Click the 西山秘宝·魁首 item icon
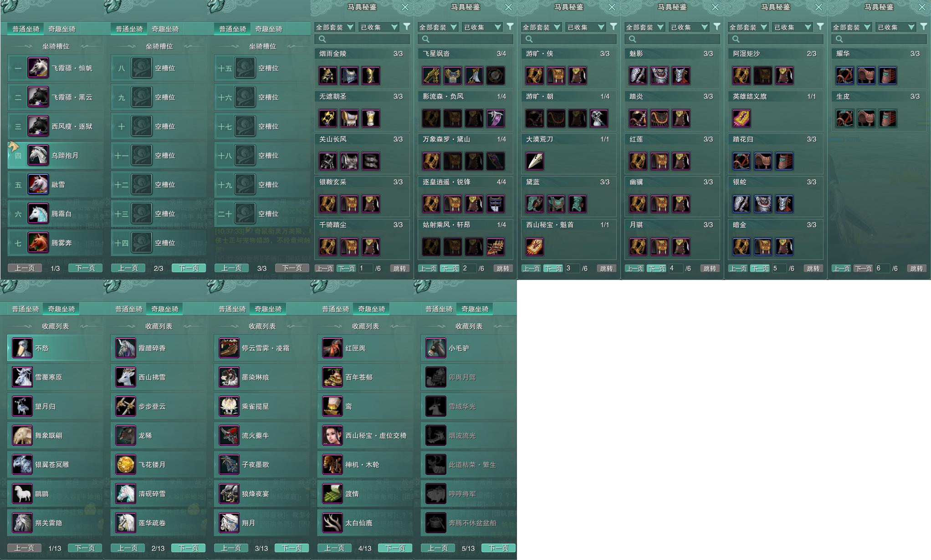 pos(535,247)
